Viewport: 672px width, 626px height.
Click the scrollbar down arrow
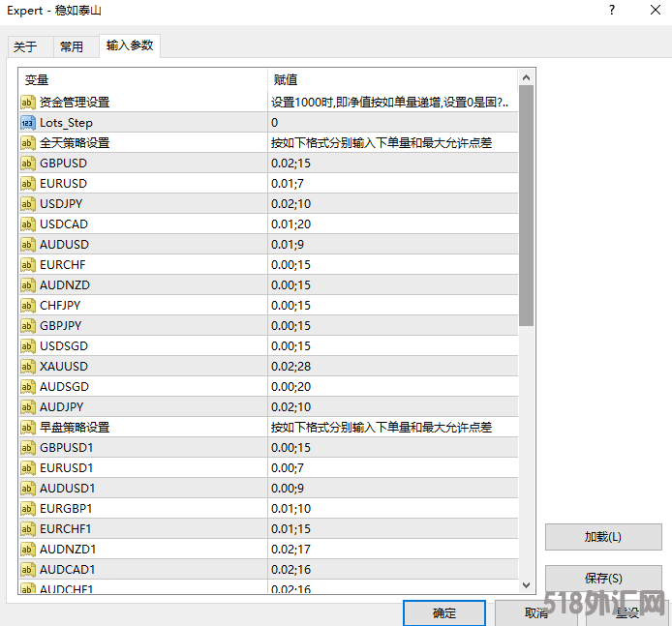tap(527, 584)
